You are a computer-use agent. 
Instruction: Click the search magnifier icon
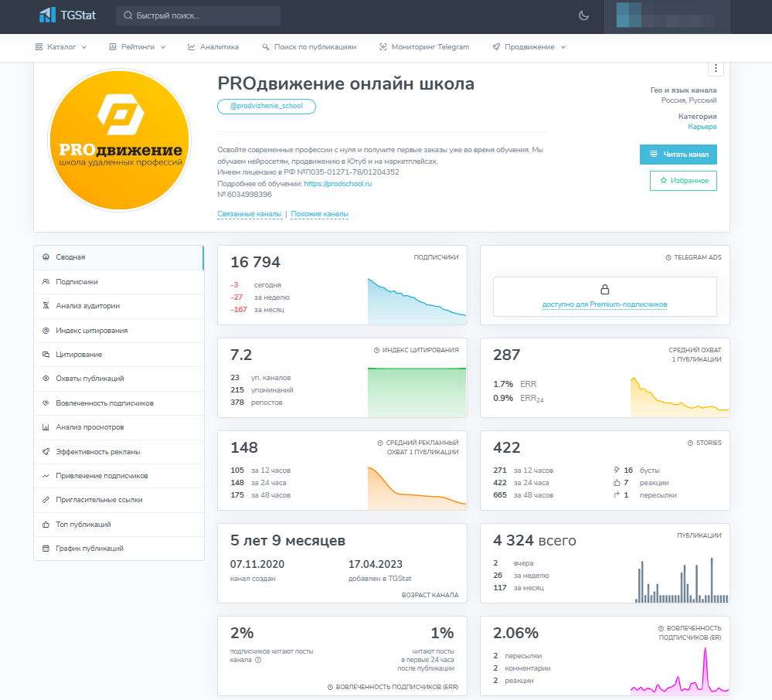[x=128, y=15]
